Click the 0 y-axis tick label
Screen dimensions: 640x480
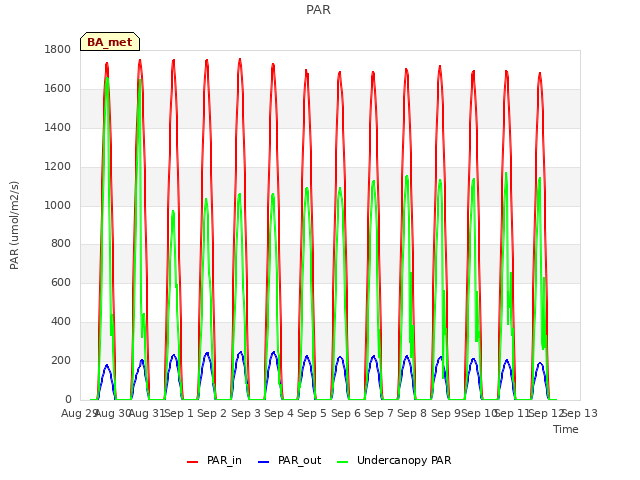(x=68, y=399)
